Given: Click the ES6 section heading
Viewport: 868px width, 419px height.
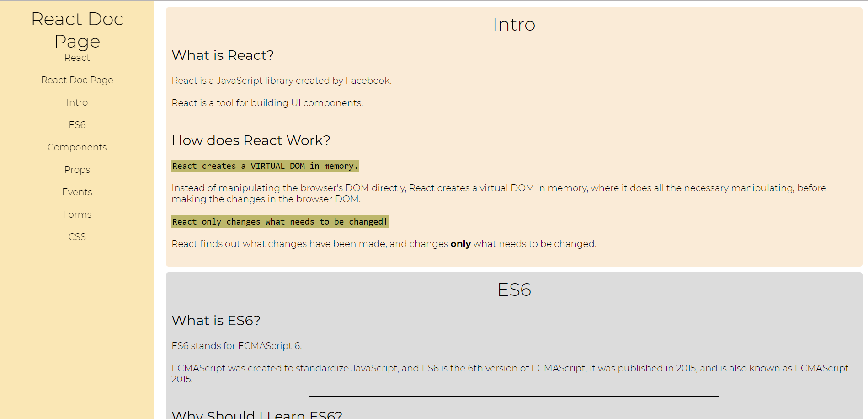Looking at the screenshot, I should point(514,289).
